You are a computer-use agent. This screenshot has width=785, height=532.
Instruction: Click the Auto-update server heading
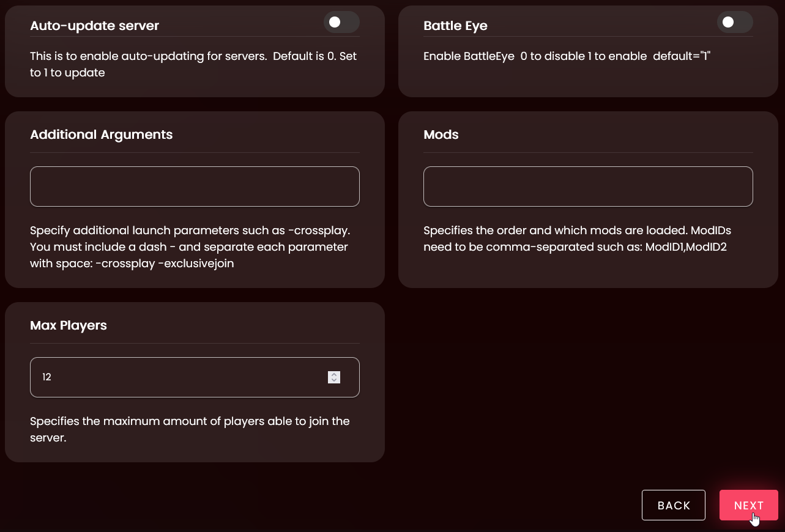[x=94, y=26]
